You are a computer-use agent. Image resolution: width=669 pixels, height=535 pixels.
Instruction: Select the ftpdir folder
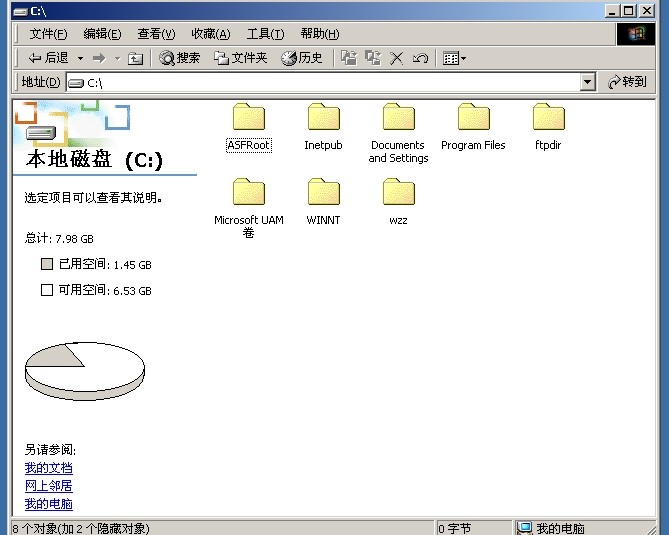point(548,127)
